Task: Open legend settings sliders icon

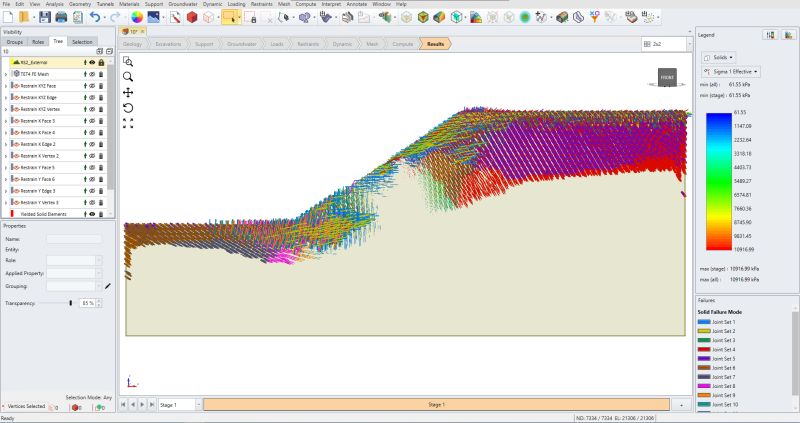Action: (x=770, y=35)
